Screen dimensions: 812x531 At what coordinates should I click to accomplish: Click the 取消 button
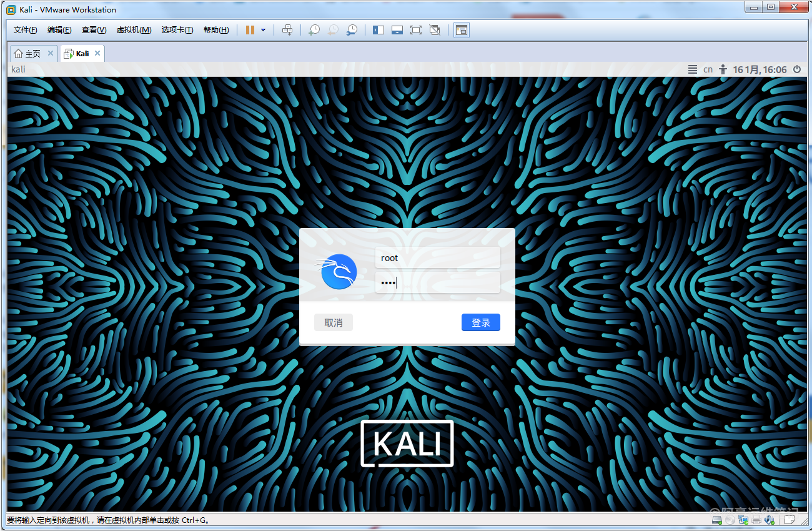point(334,322)
